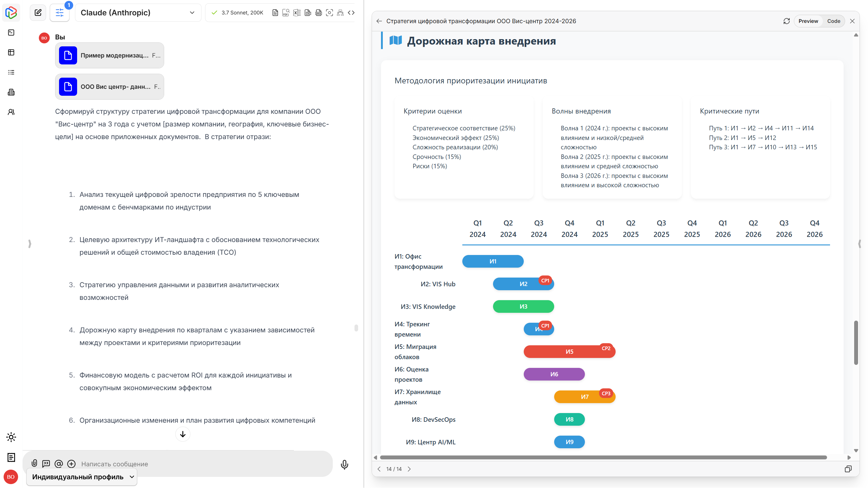The height and width of the screenshot is (488, 868).
Task: Click the artifact title Стратегия цифровой трансформации
Action: pyautogui.click(x=481, y=21)
